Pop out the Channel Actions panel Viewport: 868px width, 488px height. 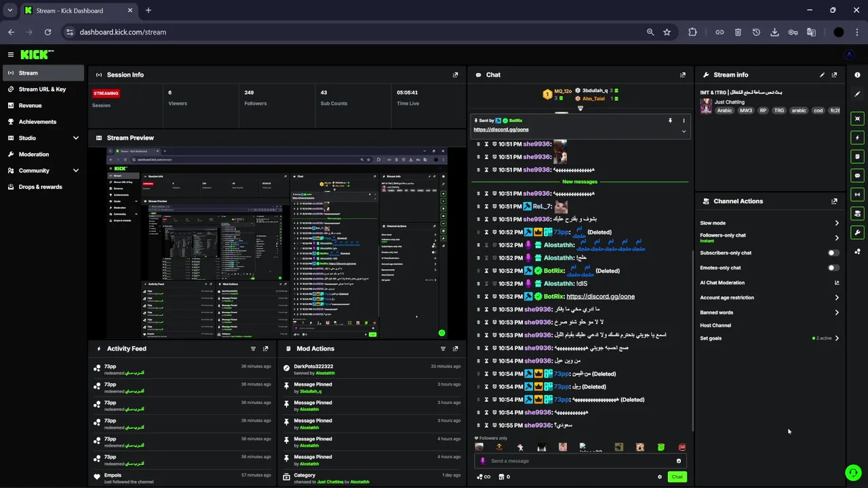point(834,201)
